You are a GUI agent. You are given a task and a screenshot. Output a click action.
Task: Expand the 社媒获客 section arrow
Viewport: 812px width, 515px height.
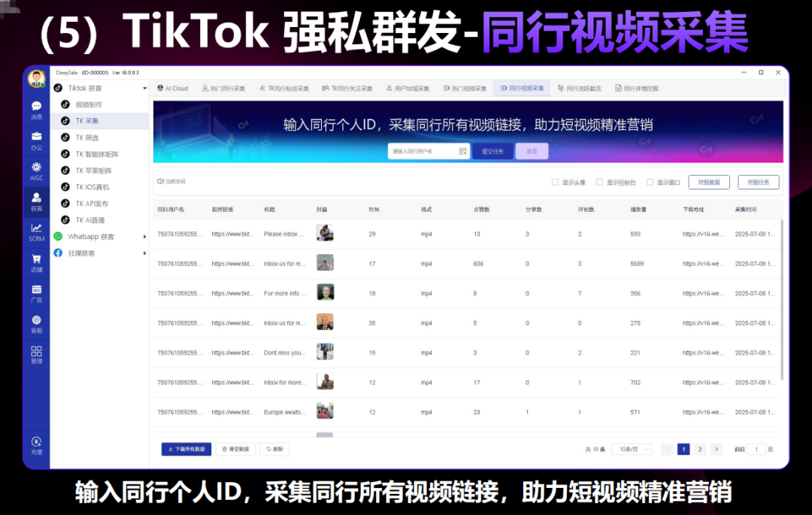[144, 253]
